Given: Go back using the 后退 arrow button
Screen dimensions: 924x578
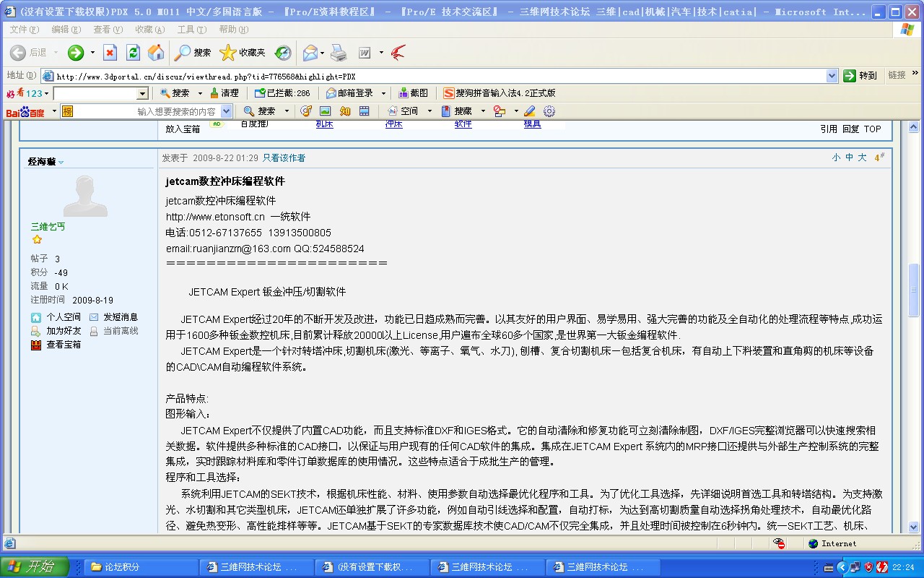Looking at the screenshot, I should pos(28,53).
